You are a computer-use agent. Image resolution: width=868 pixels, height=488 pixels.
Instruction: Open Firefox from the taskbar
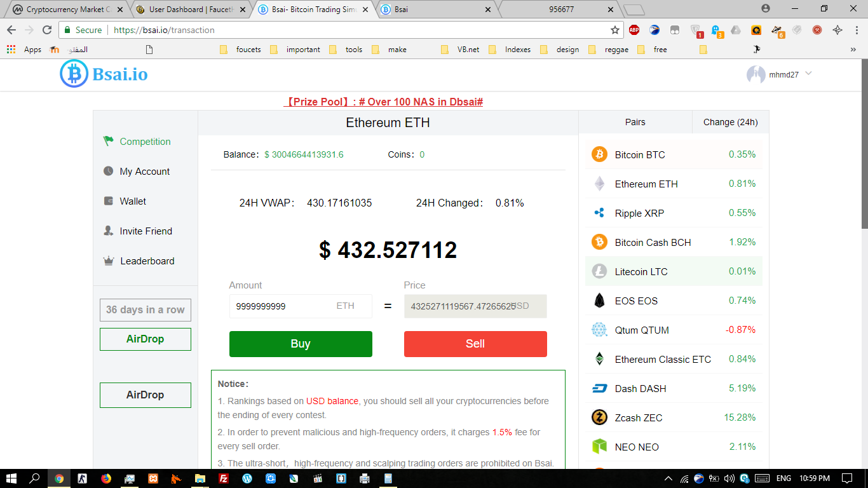click(106, 478)
